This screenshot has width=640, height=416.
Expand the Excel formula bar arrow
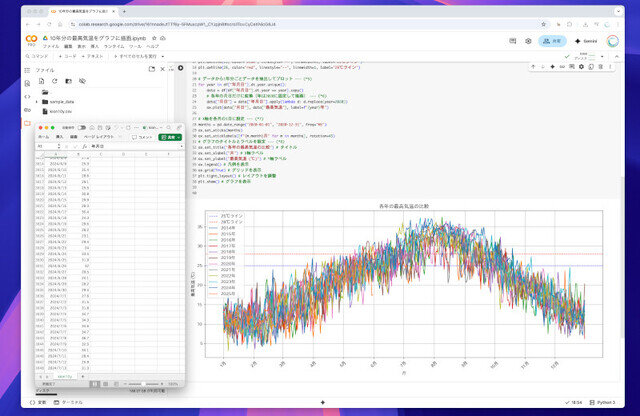(181, 146)
